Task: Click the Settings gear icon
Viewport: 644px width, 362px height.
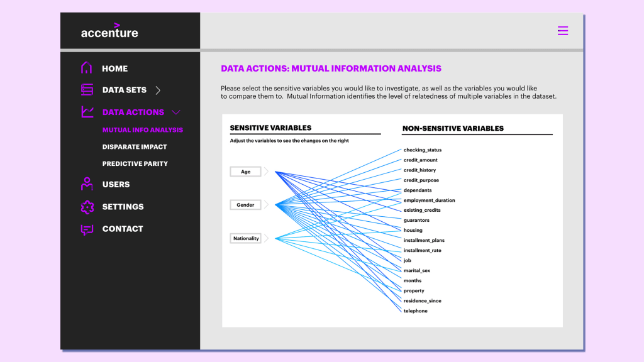Action: click(86, 207)
